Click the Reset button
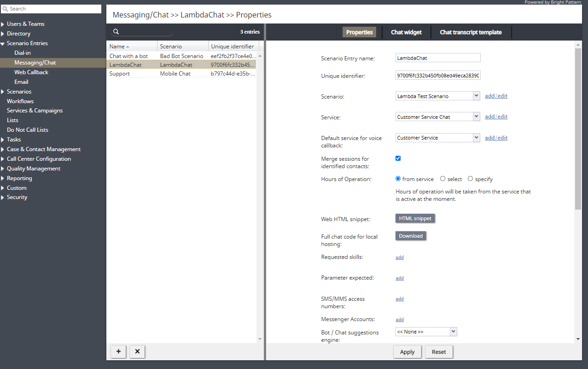Screen dimensions: 588x369 pyautogui.click(x=439, y=352)
